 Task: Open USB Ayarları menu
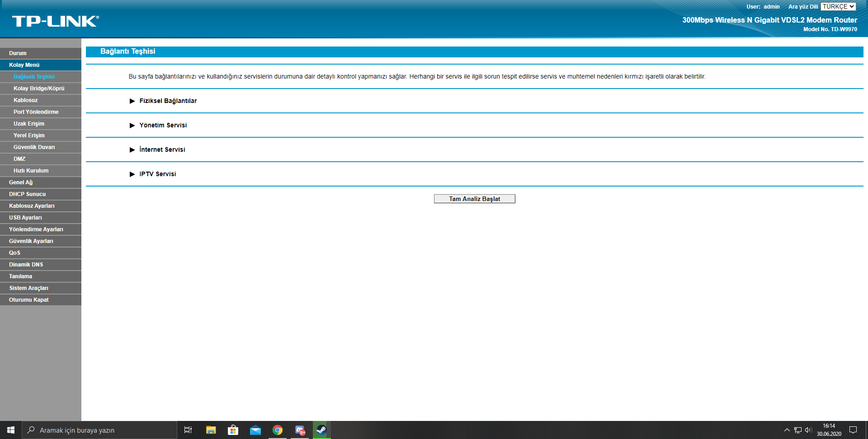(x=41, y=218)
